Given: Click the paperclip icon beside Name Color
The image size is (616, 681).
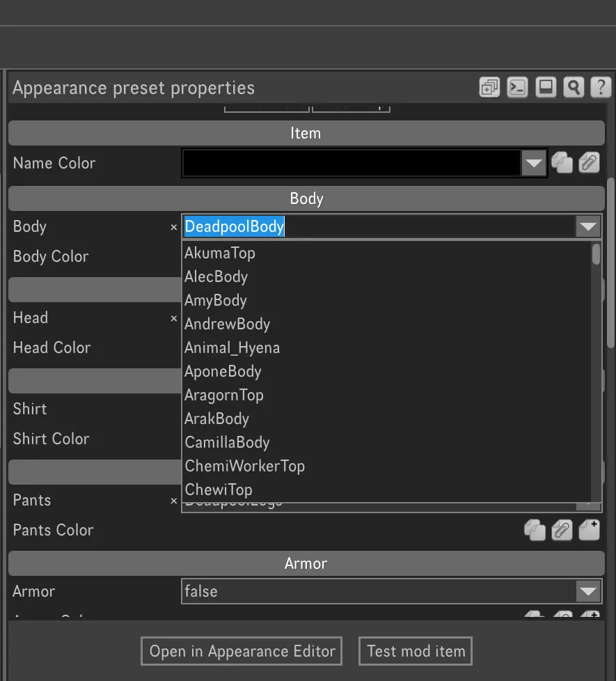Looking at the screenshot, I should (589, 163).
